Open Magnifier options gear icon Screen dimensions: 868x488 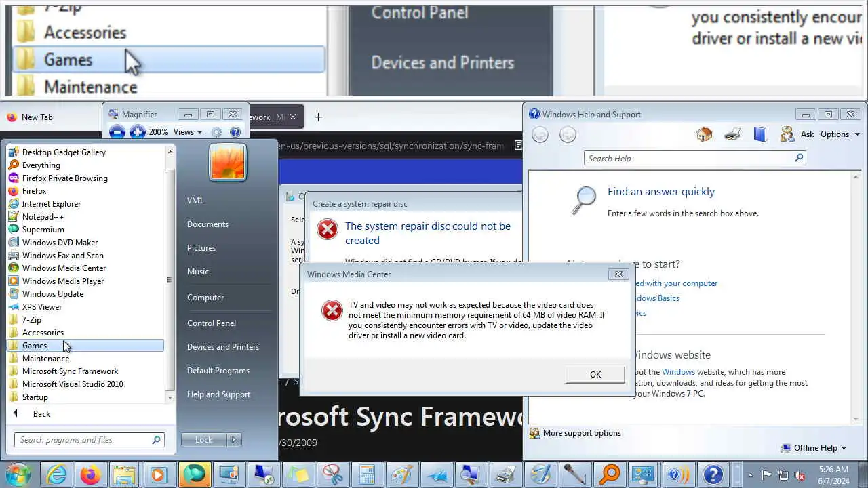[216, 132]
